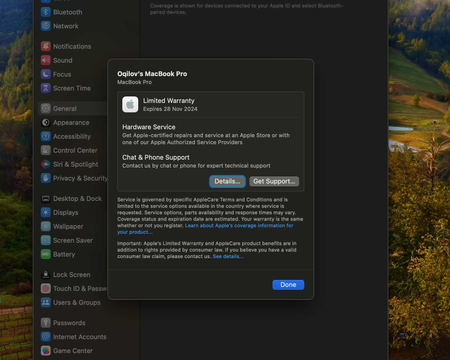Click the Siri & Spotlight icon
This screenshot has width=450, height=360.
(46, 164)
